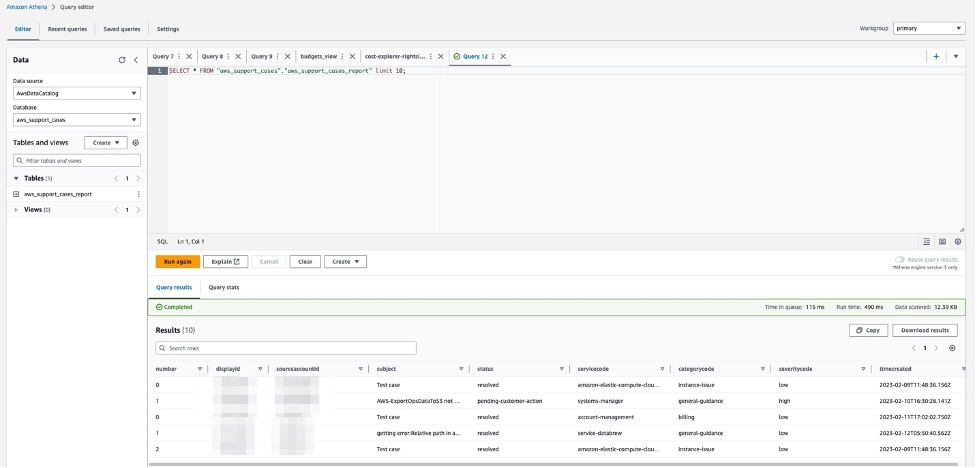
Task: Go to next page of Tables
Action: (138, 179)
